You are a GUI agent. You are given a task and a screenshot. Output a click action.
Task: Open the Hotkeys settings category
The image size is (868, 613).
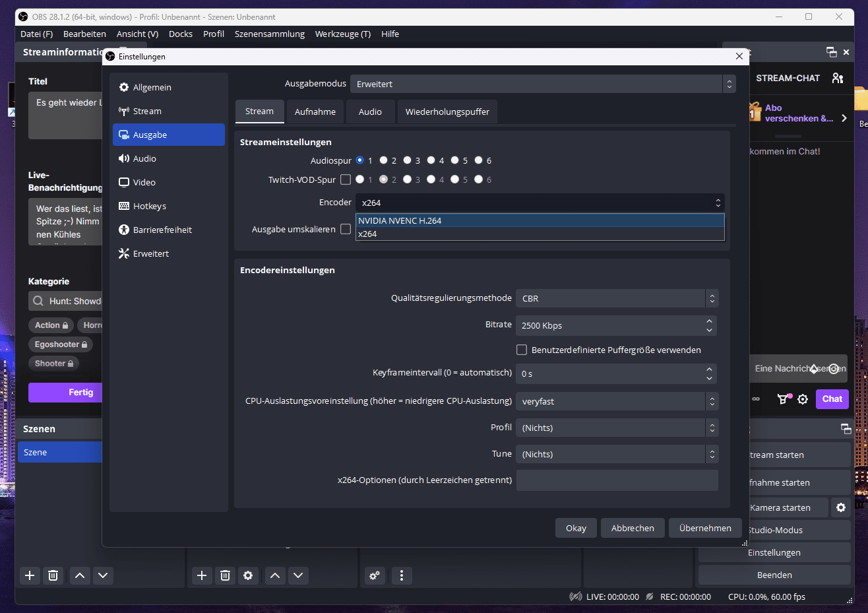pyautogui.click(x=169, y=206)
